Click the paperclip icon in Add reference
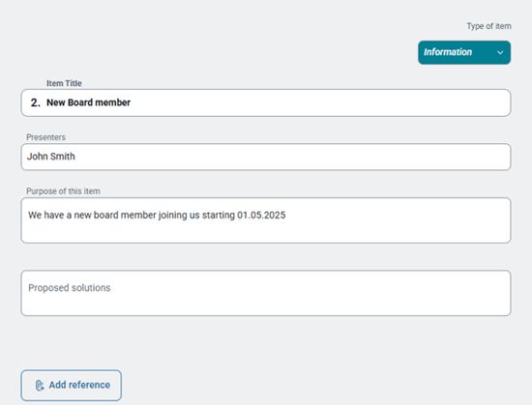532x405 pixels. [40, 386]
